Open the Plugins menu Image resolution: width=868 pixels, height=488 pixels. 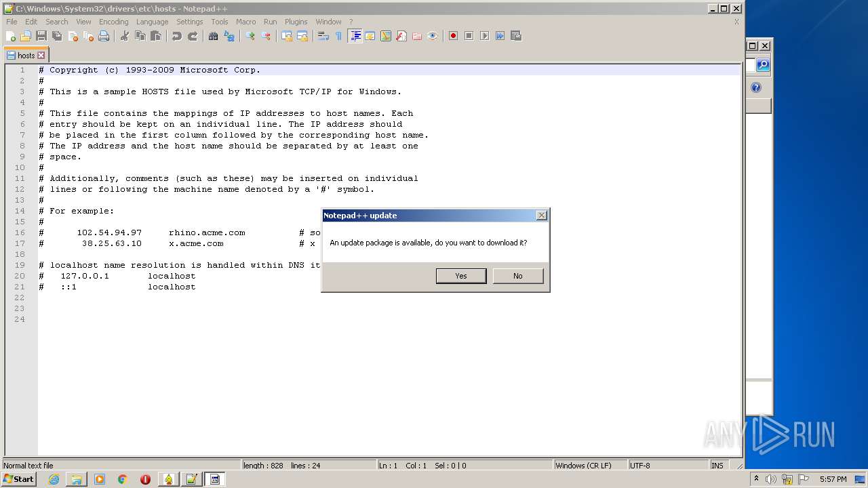click(296, 22)
